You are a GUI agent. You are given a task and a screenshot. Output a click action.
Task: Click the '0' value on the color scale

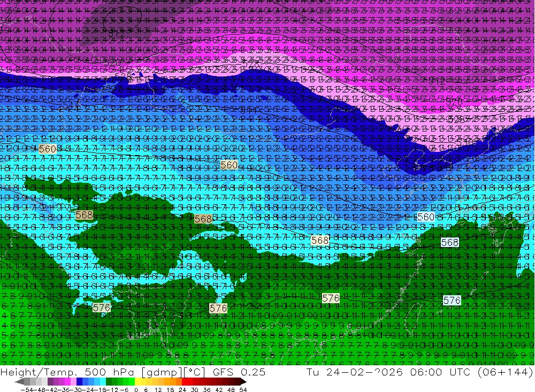pyautogui.click(x=136, y=390)
